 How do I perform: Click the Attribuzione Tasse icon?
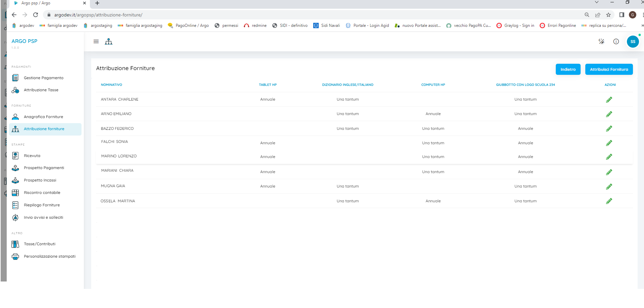(x=15, y=90)
